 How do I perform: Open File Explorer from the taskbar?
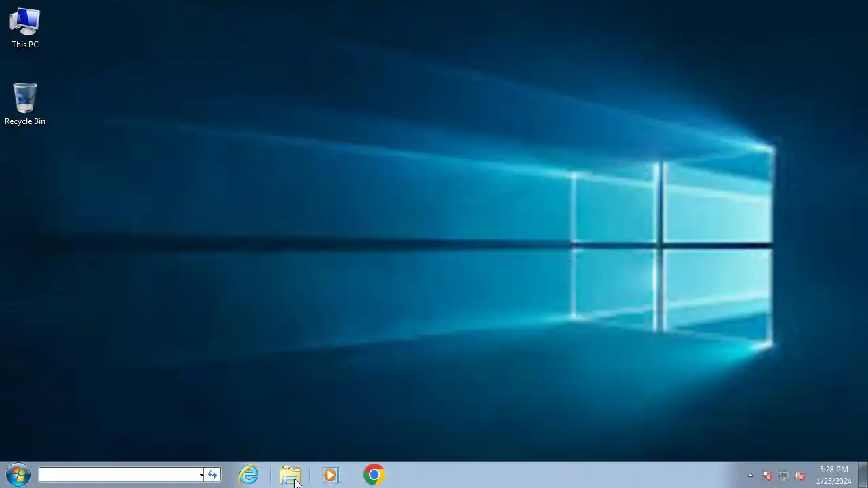pyautogui.click(x=290, y=475)
